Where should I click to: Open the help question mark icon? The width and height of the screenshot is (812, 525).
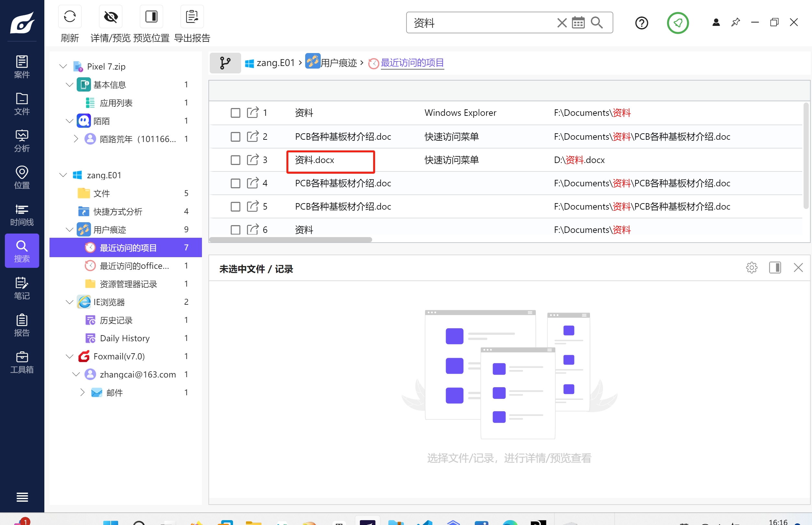pos(641,23)
